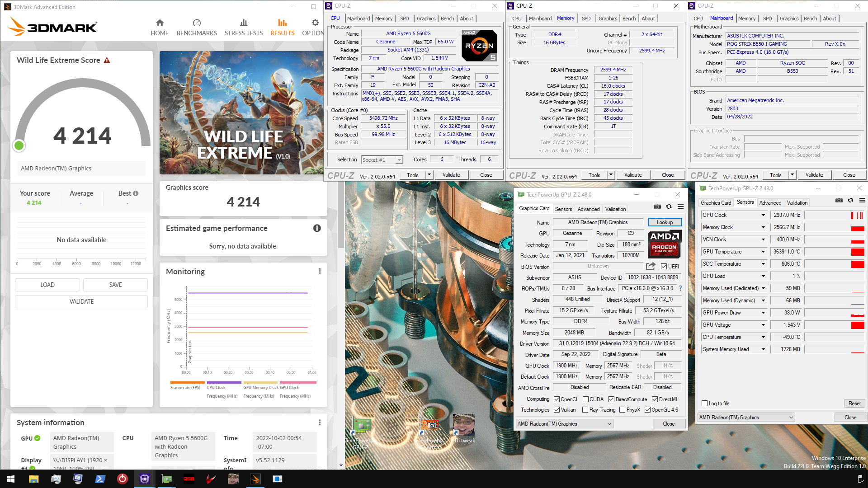Expand System Memory Used sensor dropdown
The height and width of the screenshot is (488, 868).
tap(763, 349)
